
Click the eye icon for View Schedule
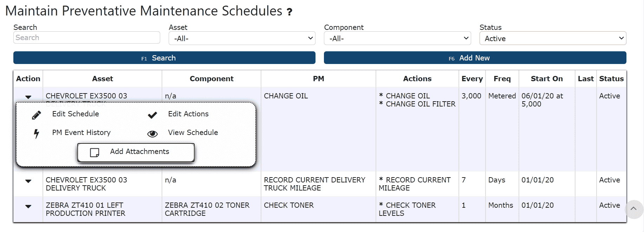(x=152, y=134)
